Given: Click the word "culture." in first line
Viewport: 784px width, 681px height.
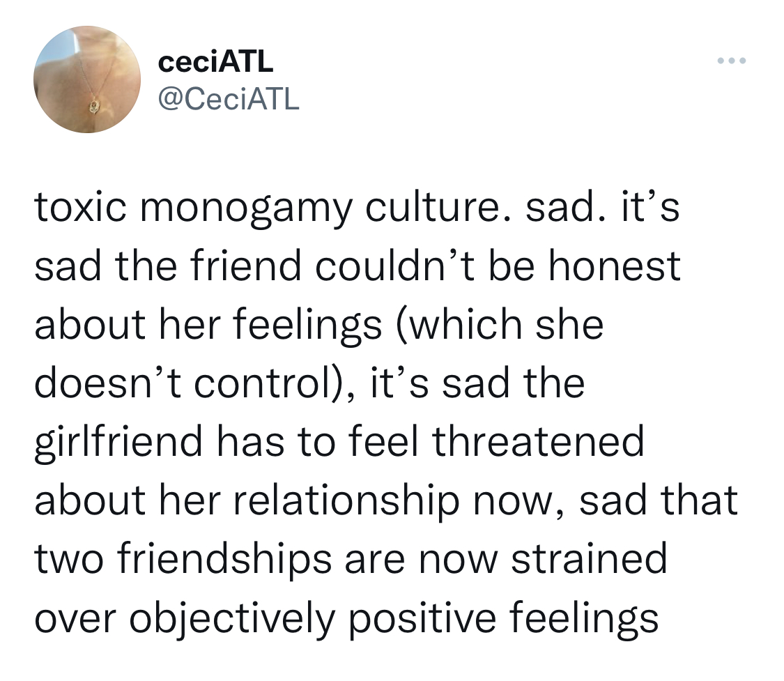Looking at the screenshot, I should [x=432, y=208].
